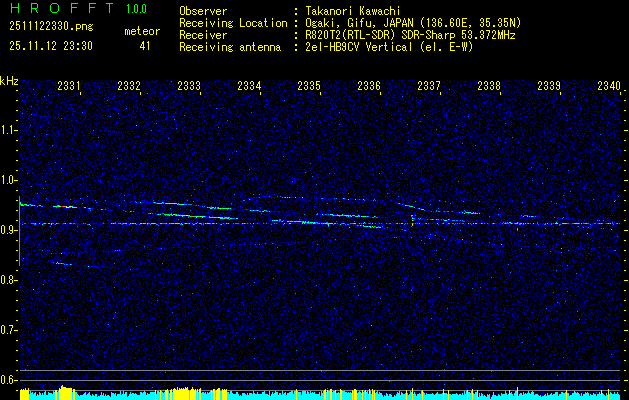Click the 2334 time marker
The width and height of the screenshot is (629, 400).
249,86
